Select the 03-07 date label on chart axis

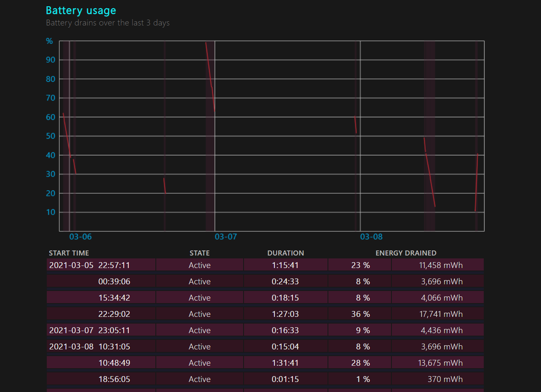226,237
